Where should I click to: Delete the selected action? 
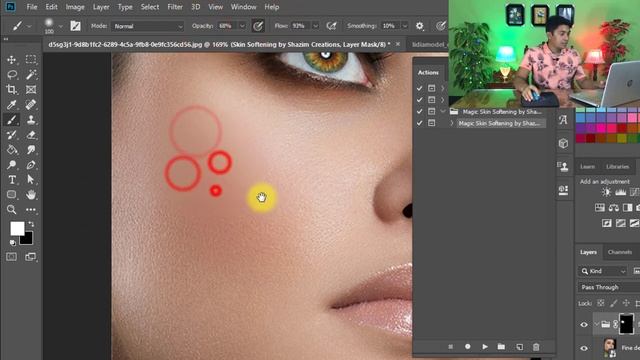[536, 347]
